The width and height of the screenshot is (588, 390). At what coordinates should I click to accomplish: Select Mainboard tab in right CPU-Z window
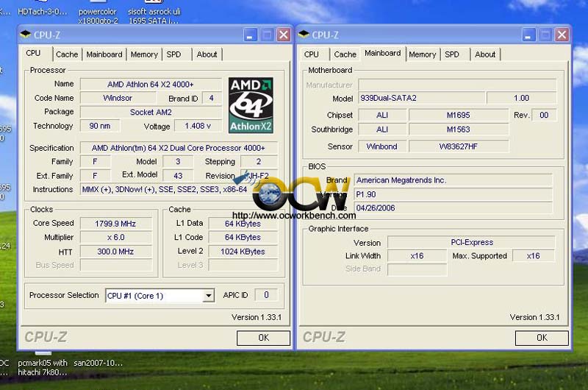point(382,53)
